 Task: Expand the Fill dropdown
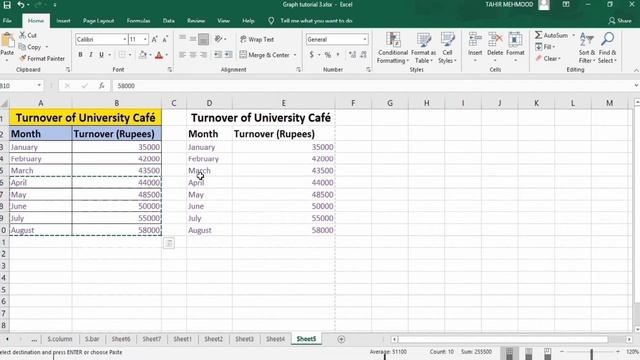point(554,47)
